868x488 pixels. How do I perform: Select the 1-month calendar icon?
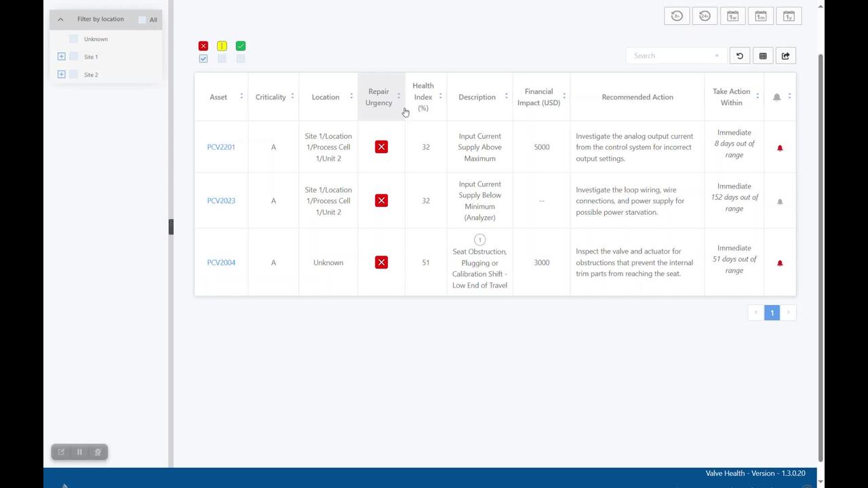(761, 15)
